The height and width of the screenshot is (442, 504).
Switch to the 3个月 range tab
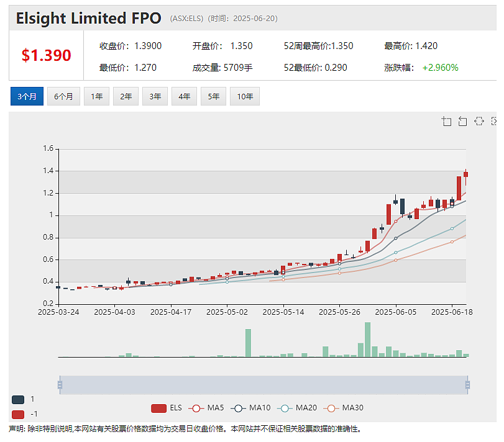pos(27,96)
